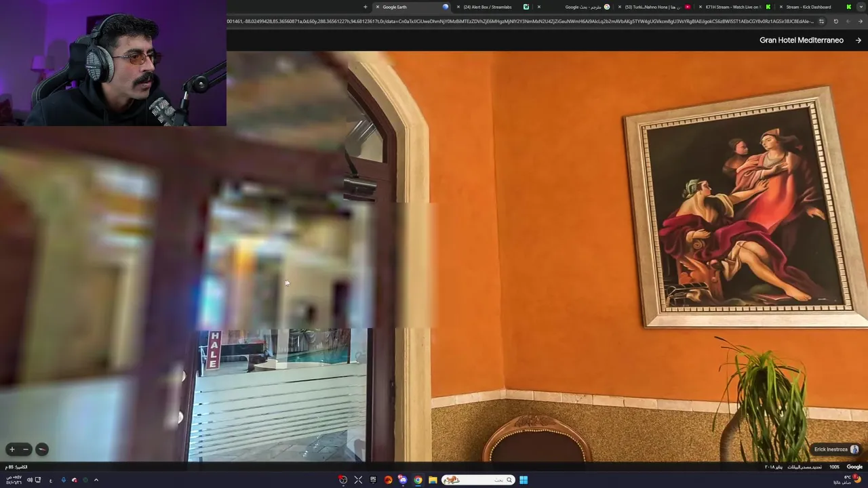868x488 pixels.
Task: Open the Gran Hotel Mediterraneo place title
Action: (x=801, y=40)
